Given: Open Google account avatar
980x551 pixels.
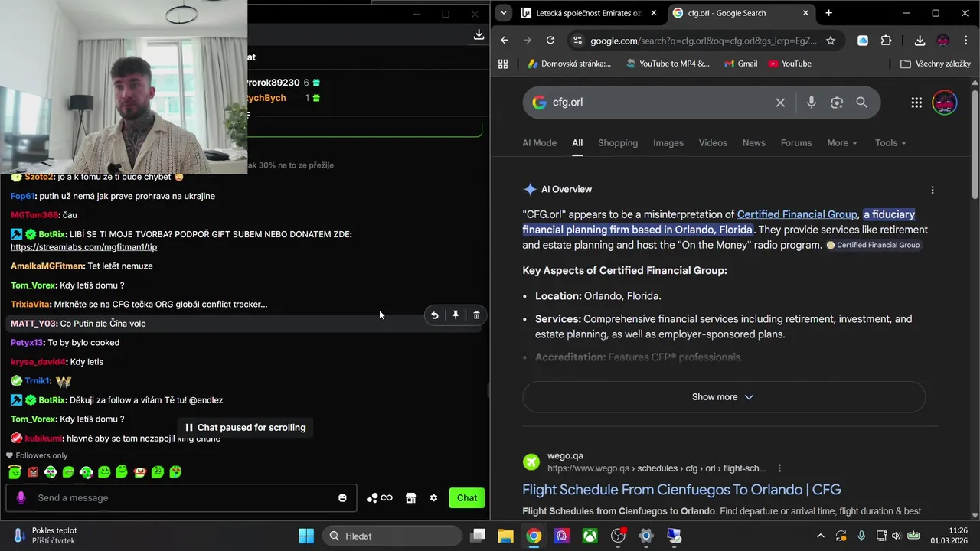Looking at the screenshot, I should (945, 103).
